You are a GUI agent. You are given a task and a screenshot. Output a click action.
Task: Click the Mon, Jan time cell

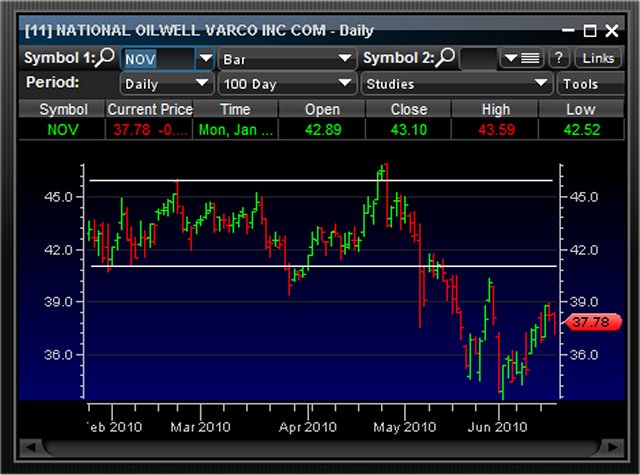[236, 130]
